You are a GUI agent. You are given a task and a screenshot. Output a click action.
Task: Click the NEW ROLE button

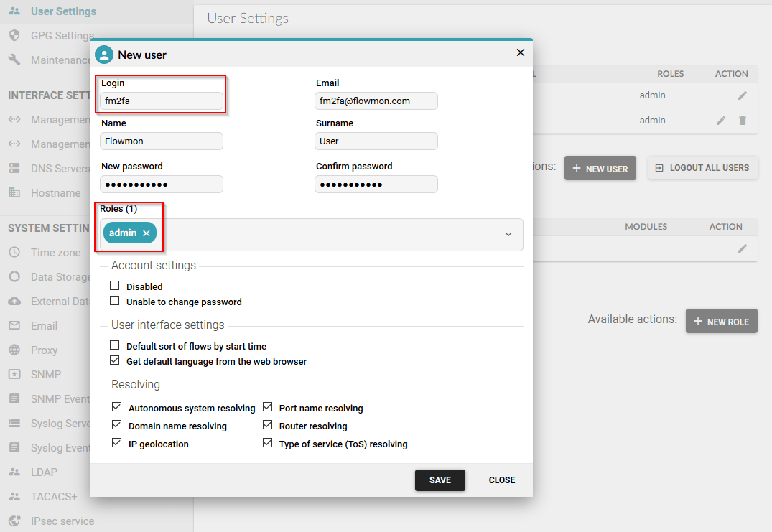(721, 322)
